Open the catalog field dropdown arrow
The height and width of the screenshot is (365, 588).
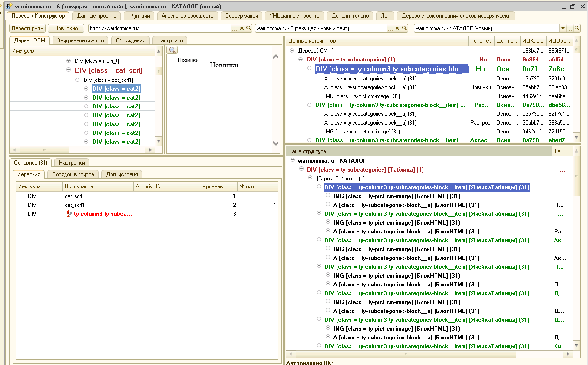click(563, 28)
